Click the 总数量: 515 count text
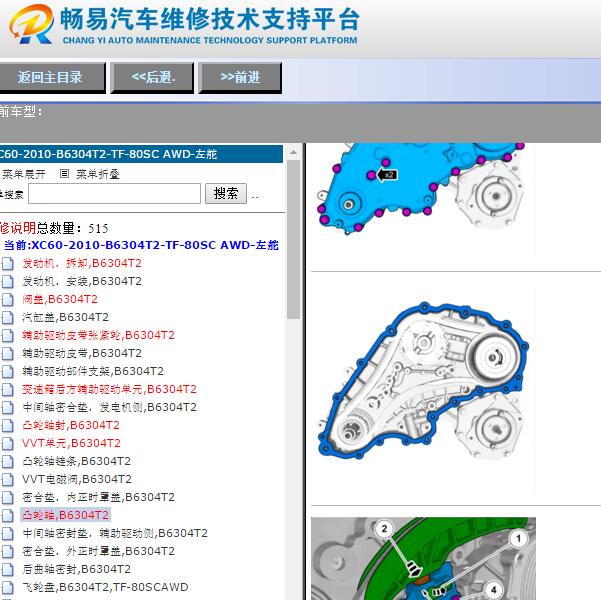 [x=72, y=228]
